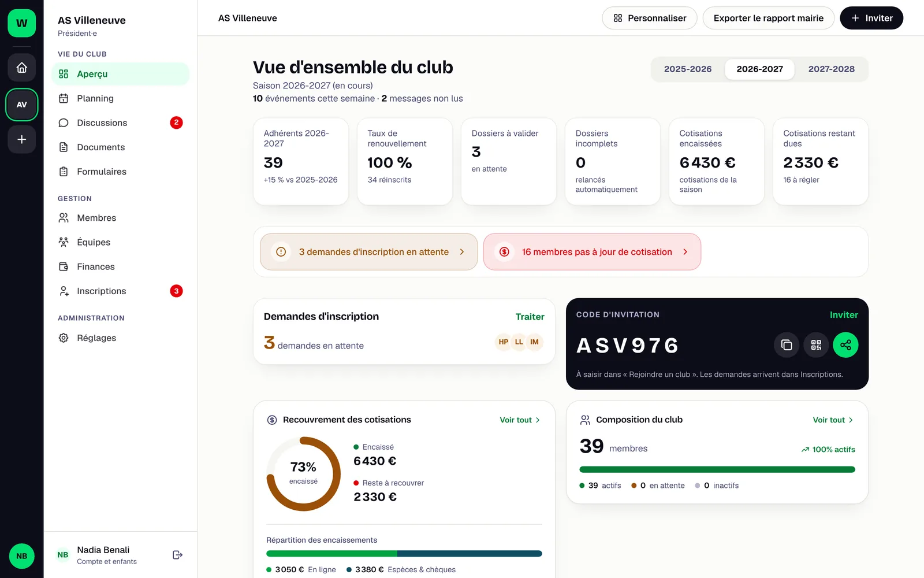This screenshot has height=578, width=924.
Task: Click the Nadia Benali account name
Action: coord(103,550)
